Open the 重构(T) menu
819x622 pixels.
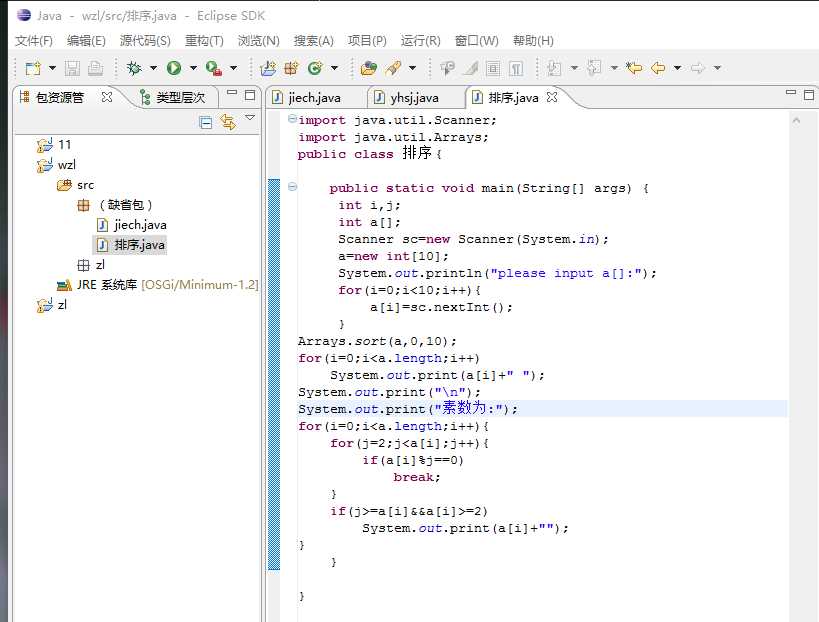pos(204,41)
